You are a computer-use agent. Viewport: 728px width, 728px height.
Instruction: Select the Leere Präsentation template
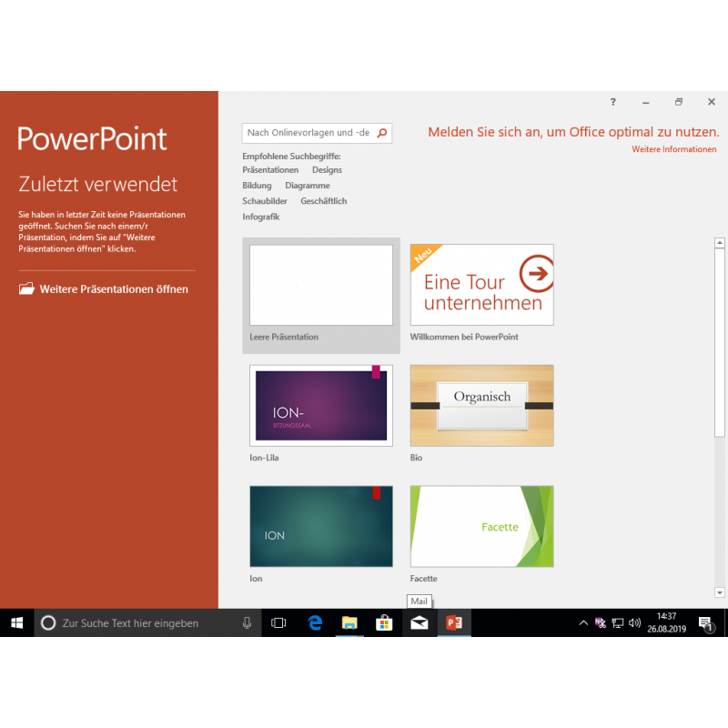tap(321, 286)
